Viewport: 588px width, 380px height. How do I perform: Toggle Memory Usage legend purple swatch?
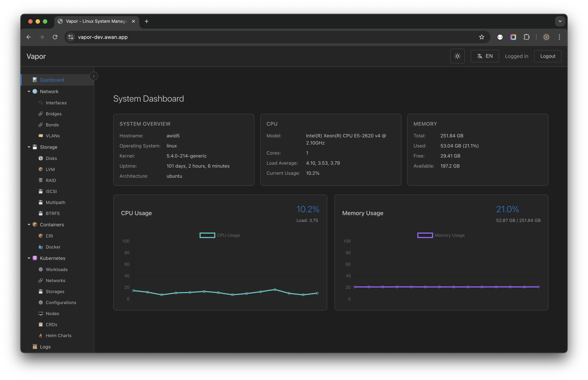(x=425, y=235)
